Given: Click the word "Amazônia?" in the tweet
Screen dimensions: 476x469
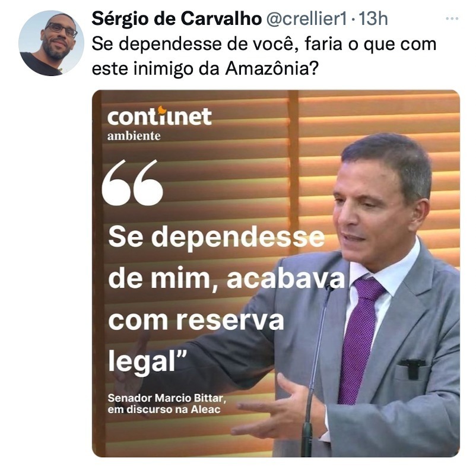Looking at the screenshot, I should click(272, 69).
